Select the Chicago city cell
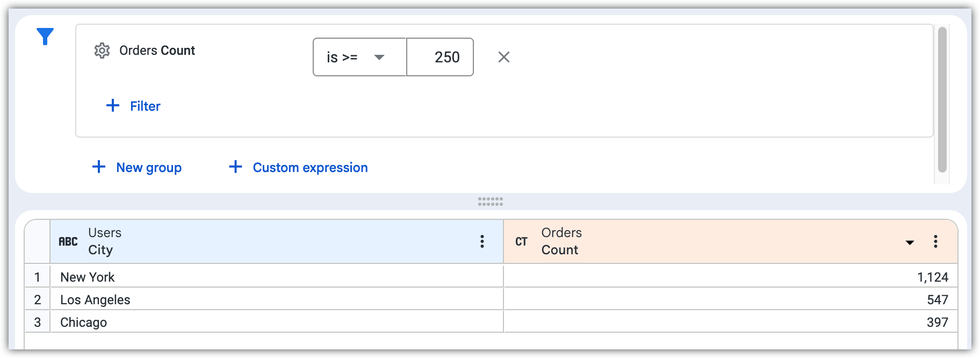 pyautogui.click(x=84, y=323)
